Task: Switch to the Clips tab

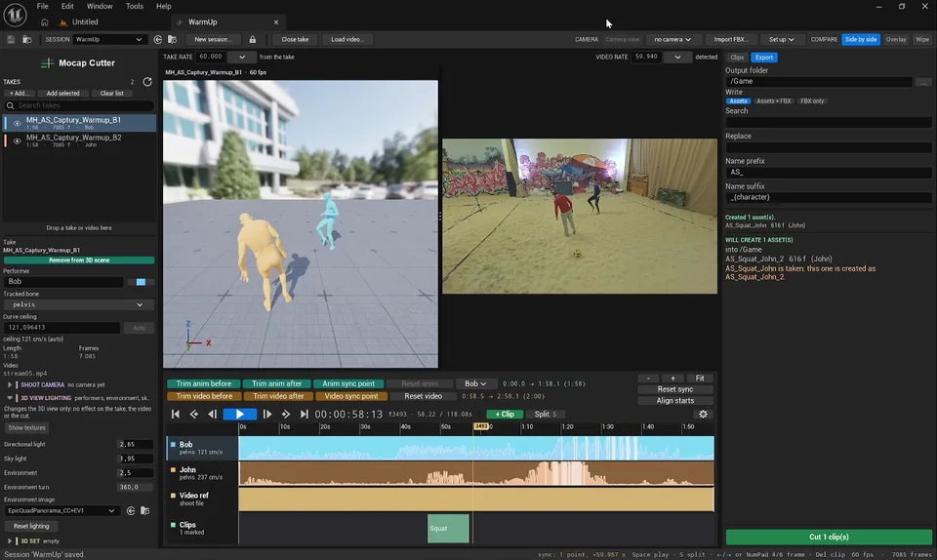Action: click(x=737, y=58)
